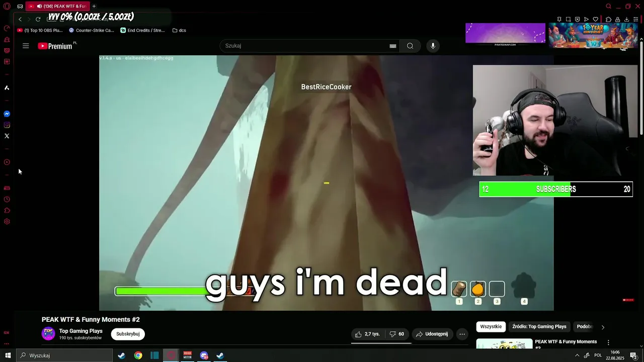This screenshot has height=362, width=644.
Task: Start voice search with microphone
Action: [x=433, y=46]
